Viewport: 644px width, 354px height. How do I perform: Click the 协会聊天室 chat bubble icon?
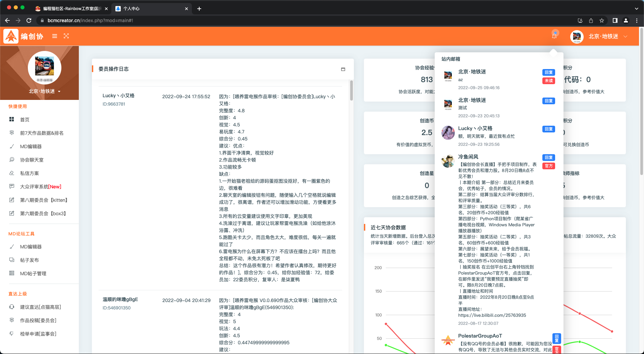pyautogui.click(x=12, y=160)
